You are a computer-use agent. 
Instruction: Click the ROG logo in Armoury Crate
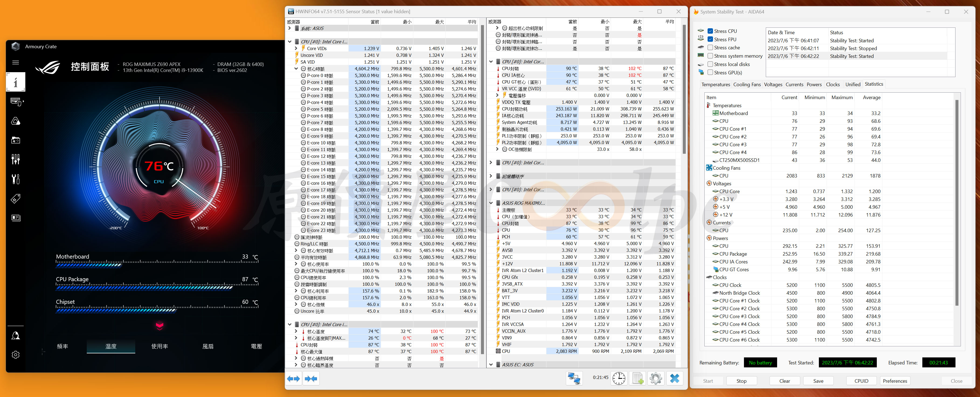pos(48,67)
